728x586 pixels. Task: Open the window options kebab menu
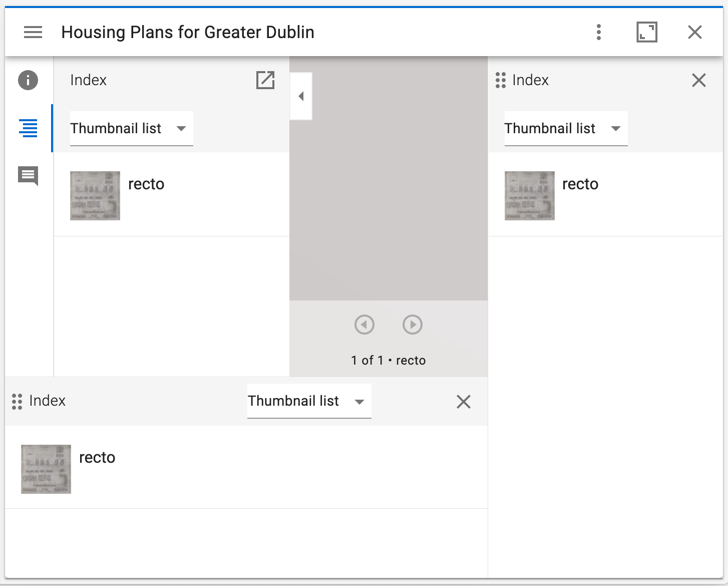[x=598, y=32]
